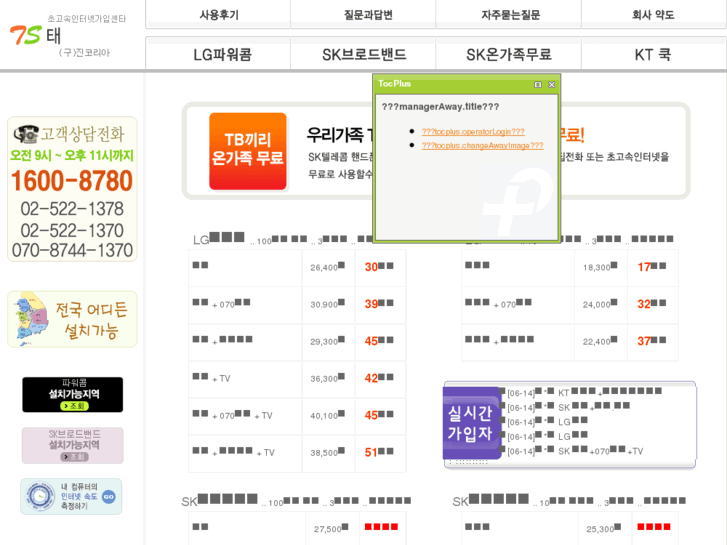The width and height of the screenshot is (727, 545).
Task: Select the LG파워콤 tab
Action: tap(222, 55)
